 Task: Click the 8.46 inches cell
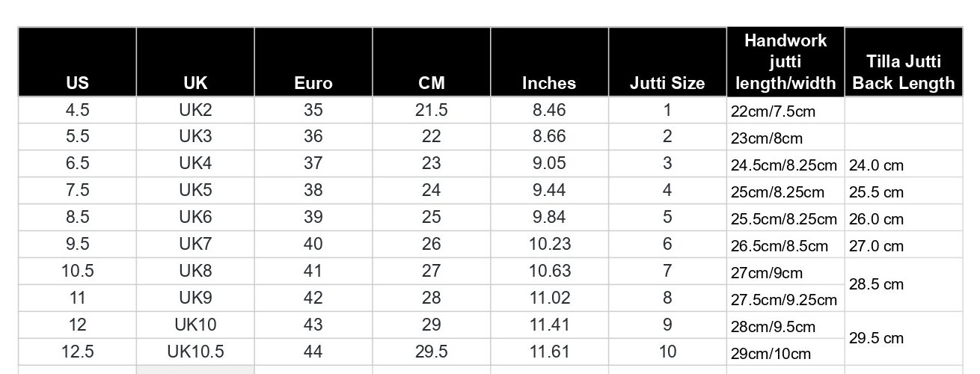(549, 110)
